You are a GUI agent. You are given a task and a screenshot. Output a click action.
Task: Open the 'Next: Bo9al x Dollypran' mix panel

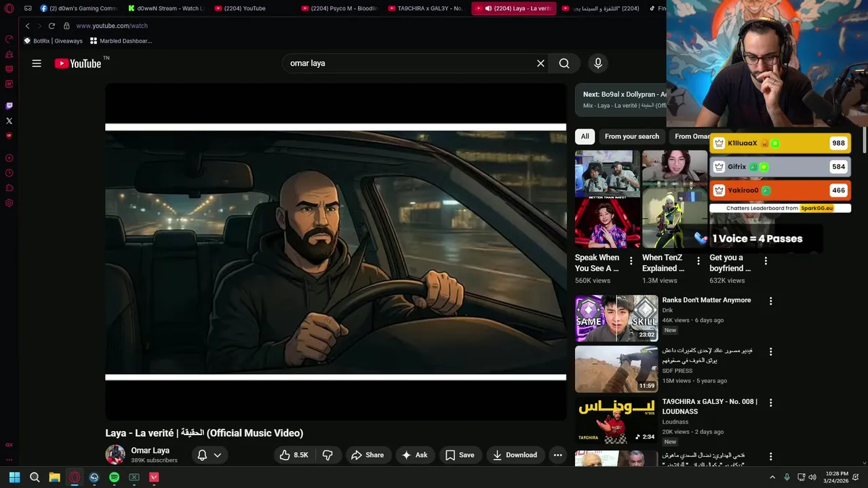pos(621,100)
